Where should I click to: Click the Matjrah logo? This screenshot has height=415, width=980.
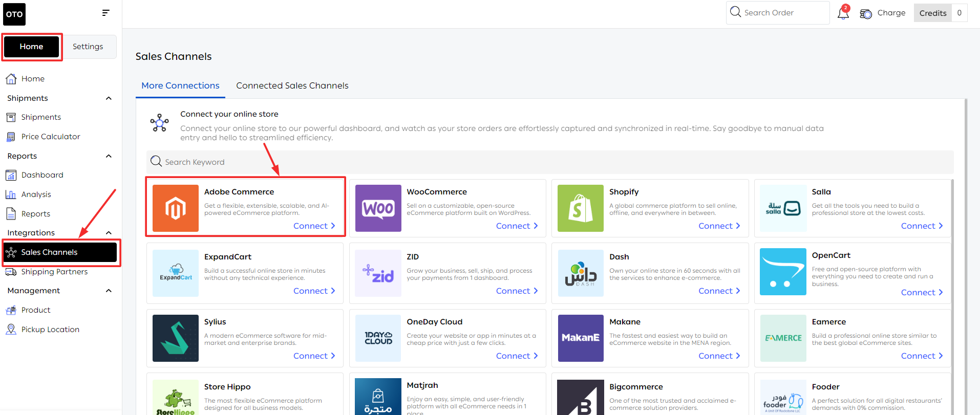[378, 397]
